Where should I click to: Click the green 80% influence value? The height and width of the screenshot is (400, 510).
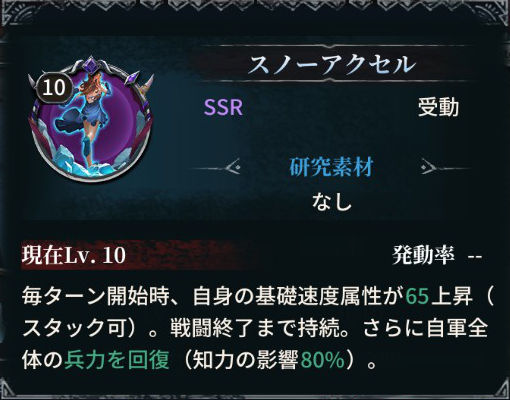coord(323,360)
